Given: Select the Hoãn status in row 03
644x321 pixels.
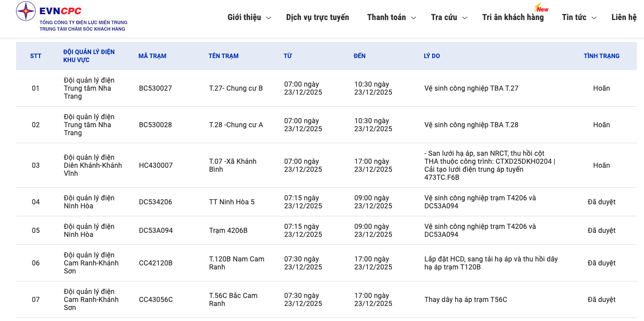Looking at the screenshot, I should click(x=601, y=165).
